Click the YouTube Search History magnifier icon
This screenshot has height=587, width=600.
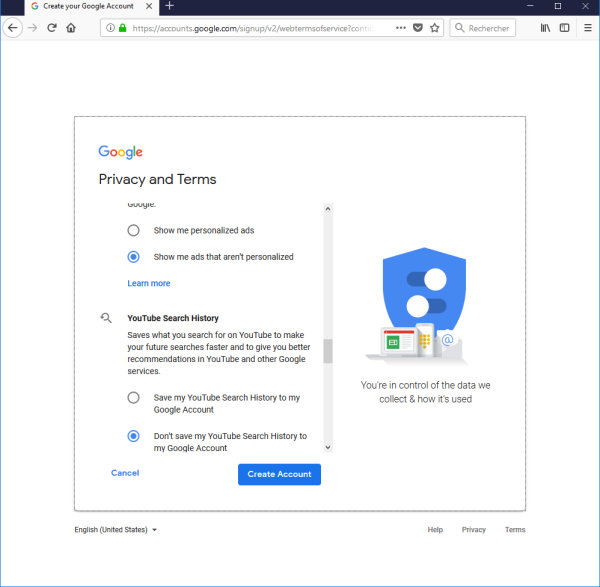coord(106,318)
